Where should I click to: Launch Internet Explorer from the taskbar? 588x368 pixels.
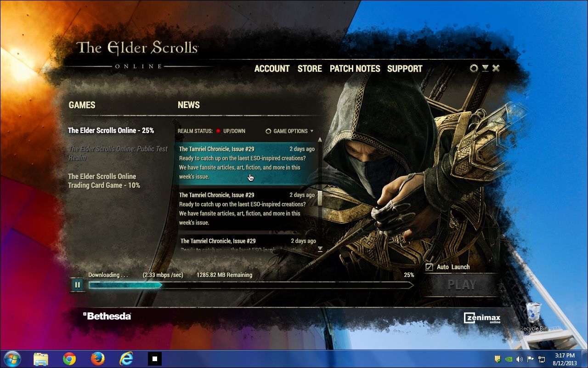[x=126, y=359]
